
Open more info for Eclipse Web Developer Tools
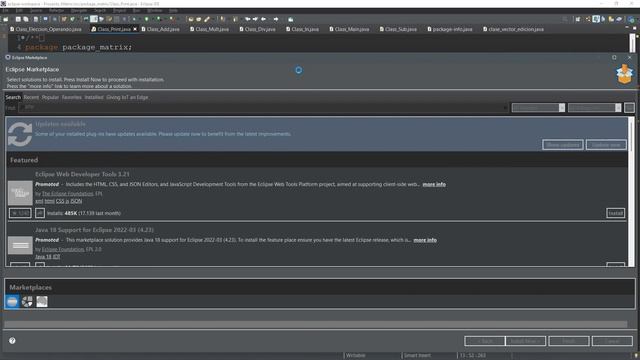434,184
